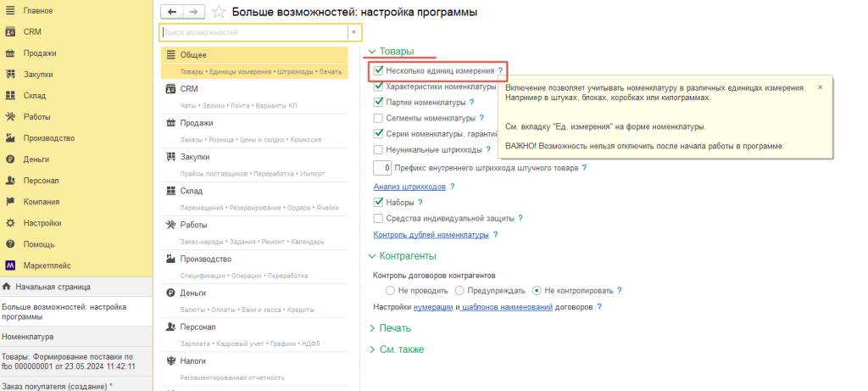This screenshot has height=391, width=868.
Task: Select Деньги category in settings list
Action: (254, 301)
